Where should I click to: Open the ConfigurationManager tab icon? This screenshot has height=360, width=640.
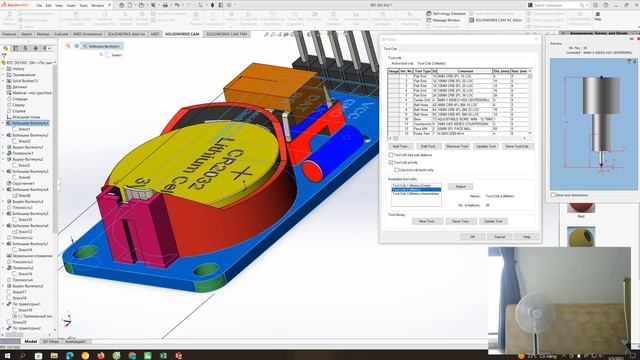point(25,48)
